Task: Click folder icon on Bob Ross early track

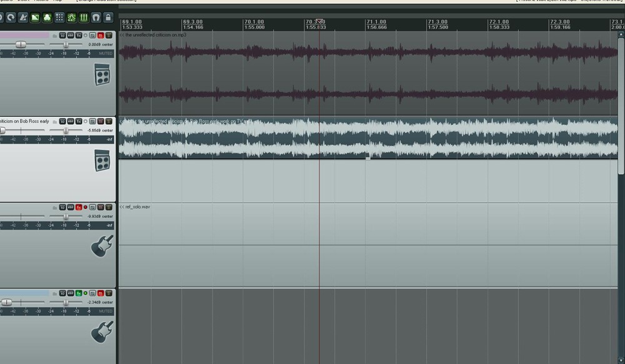Action: pyautogui.click(x=54, y=121)
